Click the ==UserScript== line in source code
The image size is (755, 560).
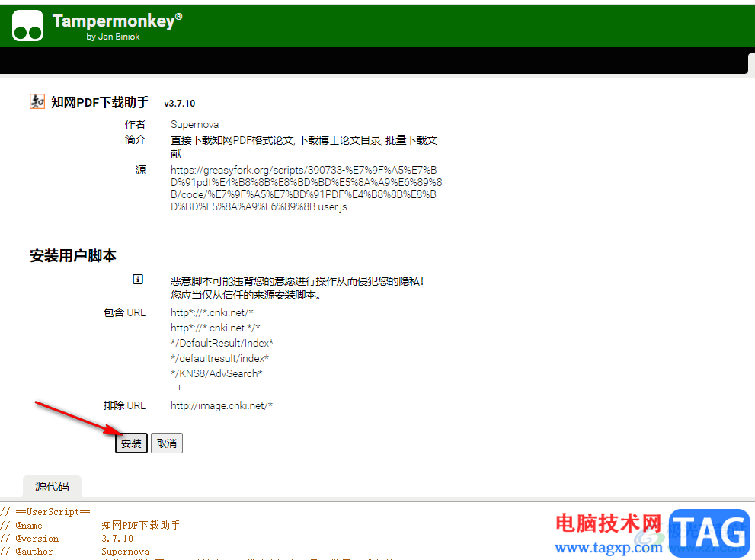(x=45, y=512)
